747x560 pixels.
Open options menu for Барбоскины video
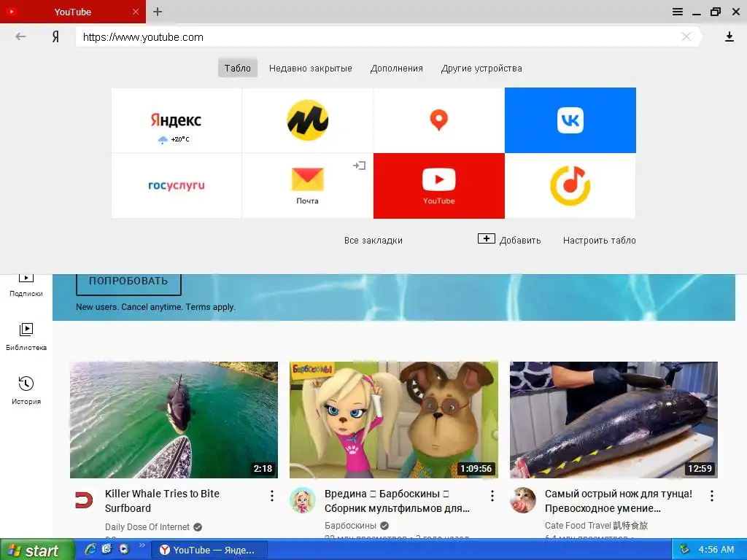tap(492, 496)
